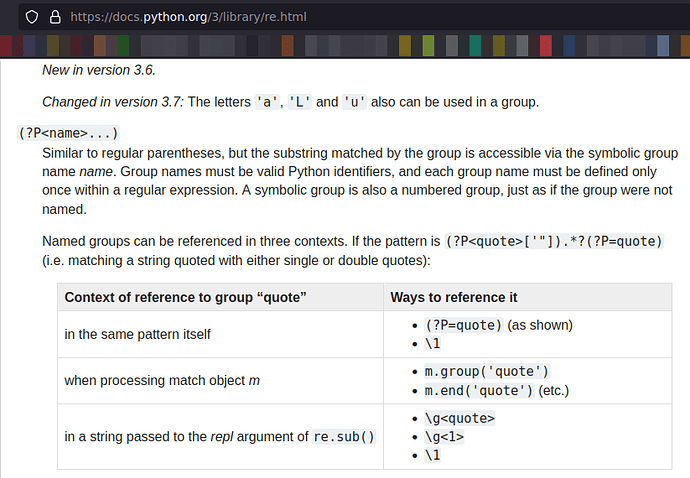Click the 'L' letter code literal

pyautogui.click(x=300, y=102)
